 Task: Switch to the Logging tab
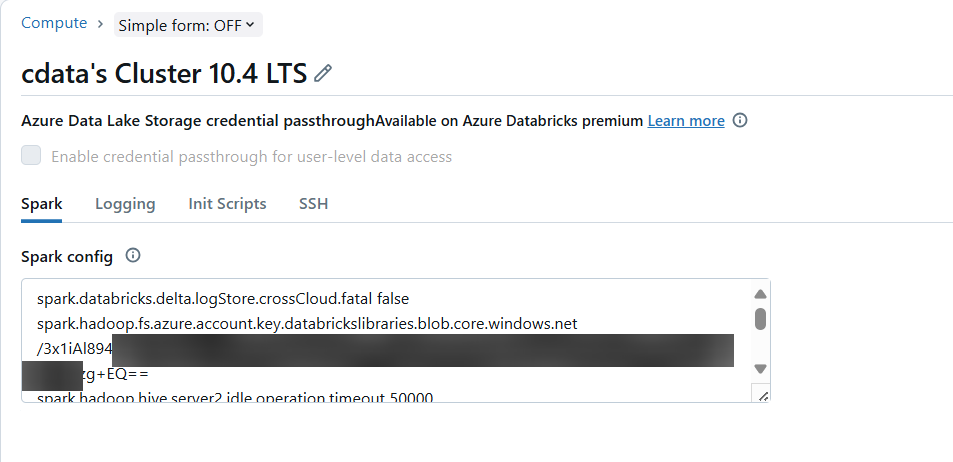[125, 204]
